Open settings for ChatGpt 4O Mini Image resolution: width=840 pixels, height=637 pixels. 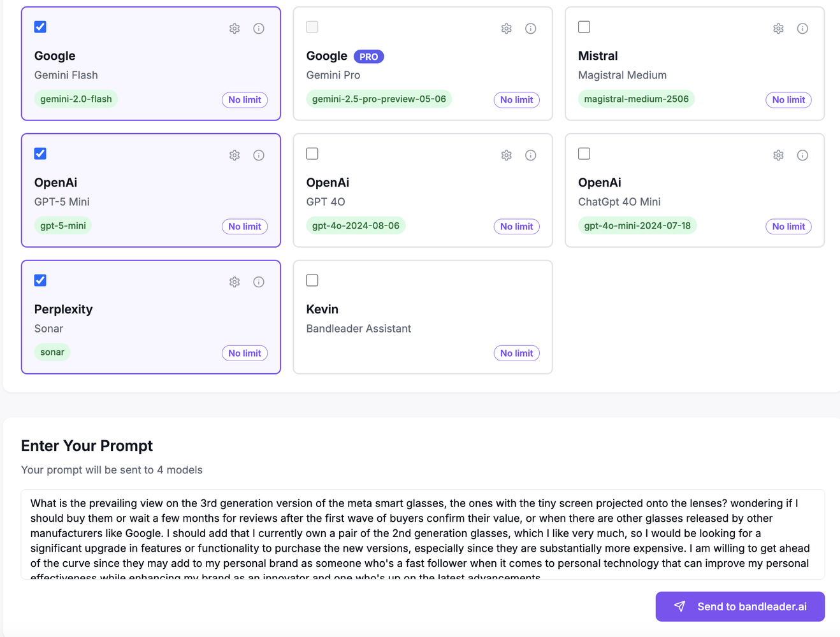coord(778,155)
